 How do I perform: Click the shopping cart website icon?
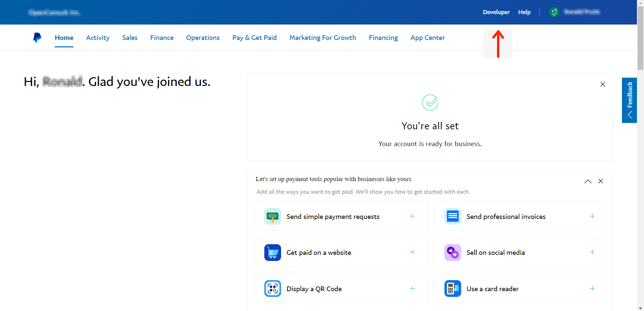272,253
